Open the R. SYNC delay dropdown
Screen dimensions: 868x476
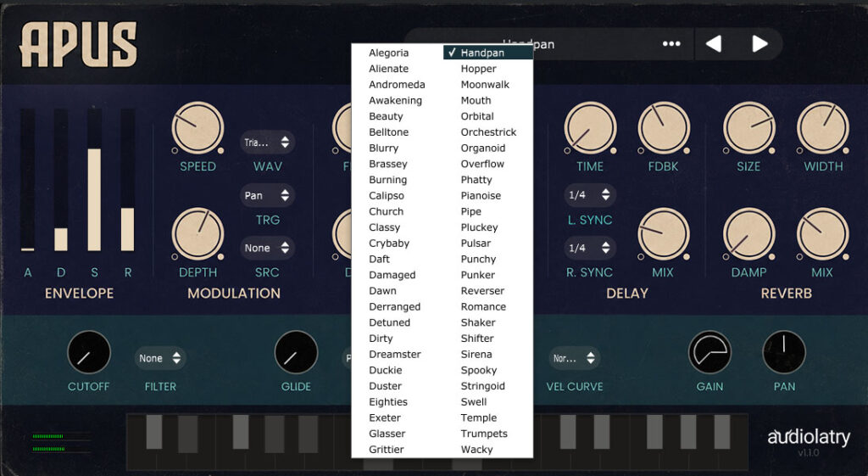click(590, 248)
